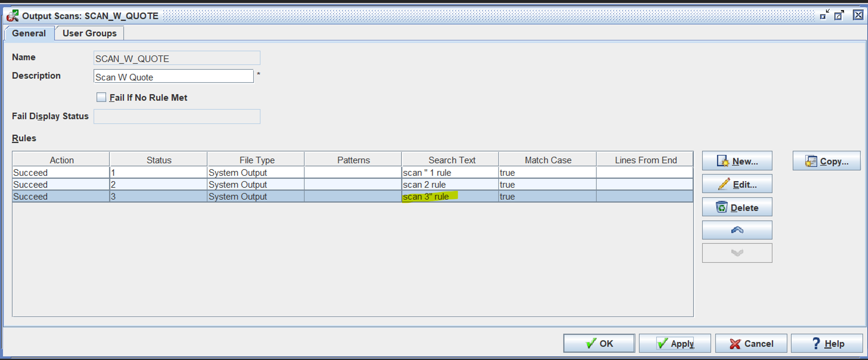
Task: Click the move rule down arrow button
Action: 737,253
